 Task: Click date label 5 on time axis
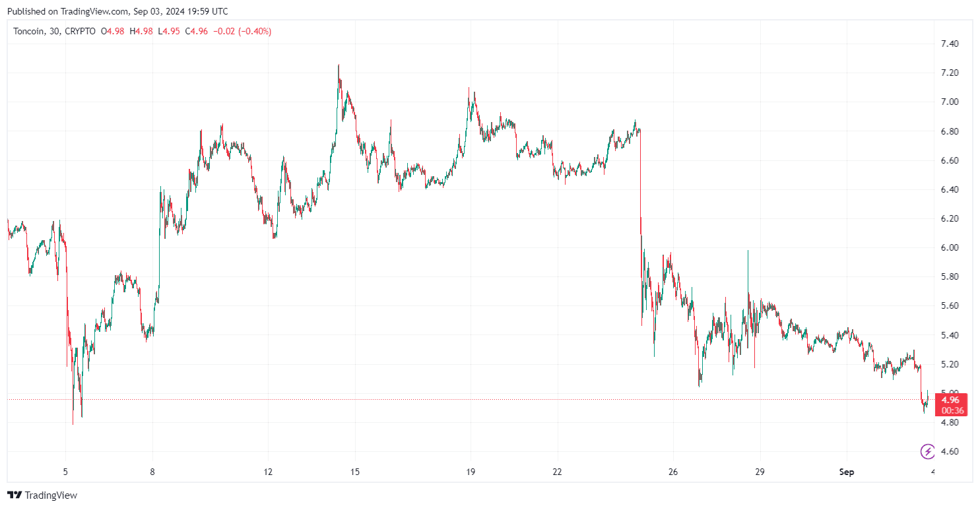click(x=65, y=472)
